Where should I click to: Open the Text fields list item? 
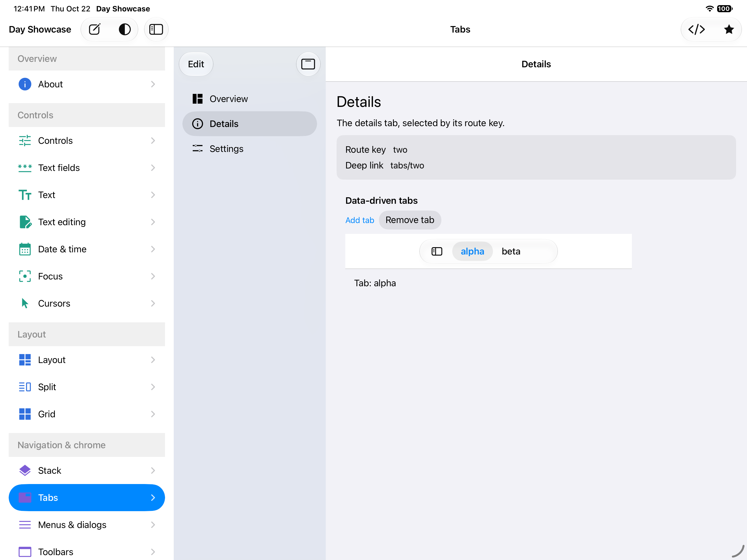pos(87,168)
